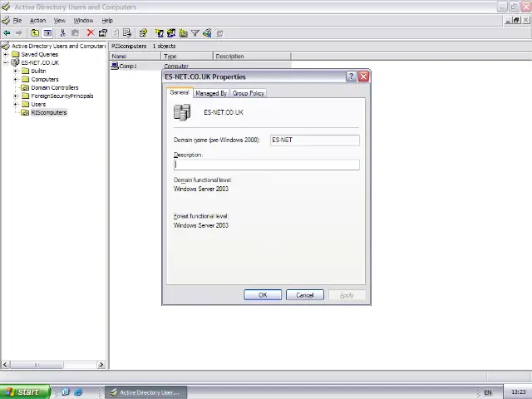Click the MMC icon beside the File menu
Screen dimensions: 532x399
(x=6, y=20)
